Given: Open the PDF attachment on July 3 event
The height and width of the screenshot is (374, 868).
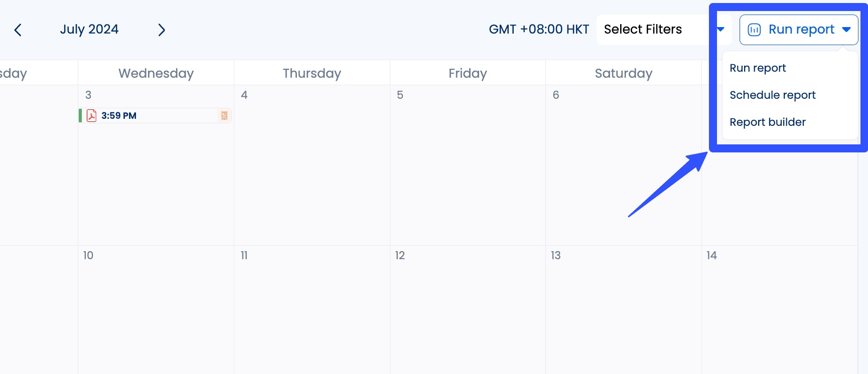Looking at the screenshot, I should [x=92, y=115].
